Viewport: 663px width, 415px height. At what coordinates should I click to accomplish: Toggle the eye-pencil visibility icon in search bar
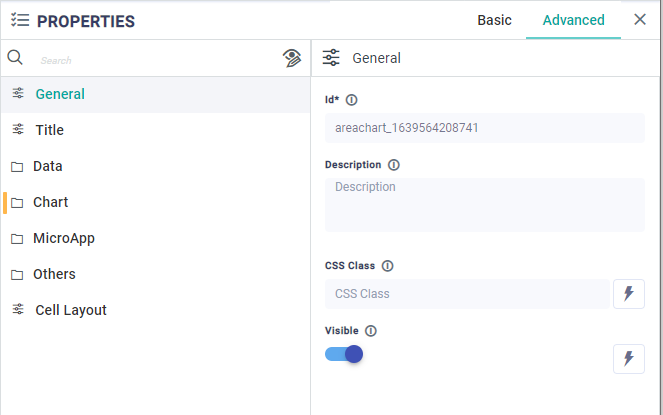point(292,58)
